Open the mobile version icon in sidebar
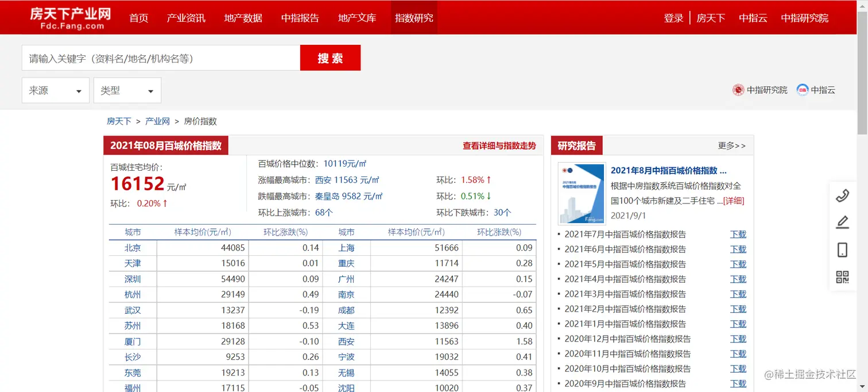Viewport: 868px width, 392px height. [x=842, y=249]
